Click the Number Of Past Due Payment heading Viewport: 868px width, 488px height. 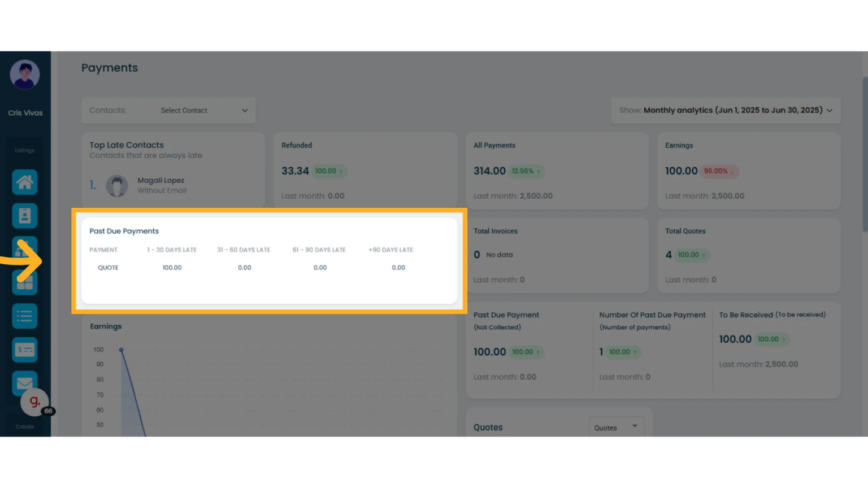pos(652,315)
